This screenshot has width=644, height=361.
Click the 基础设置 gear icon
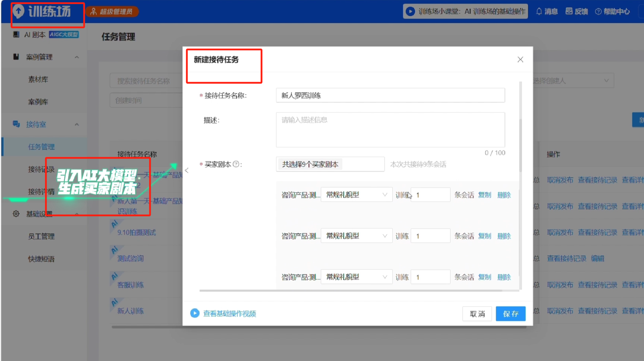(16, 214)
